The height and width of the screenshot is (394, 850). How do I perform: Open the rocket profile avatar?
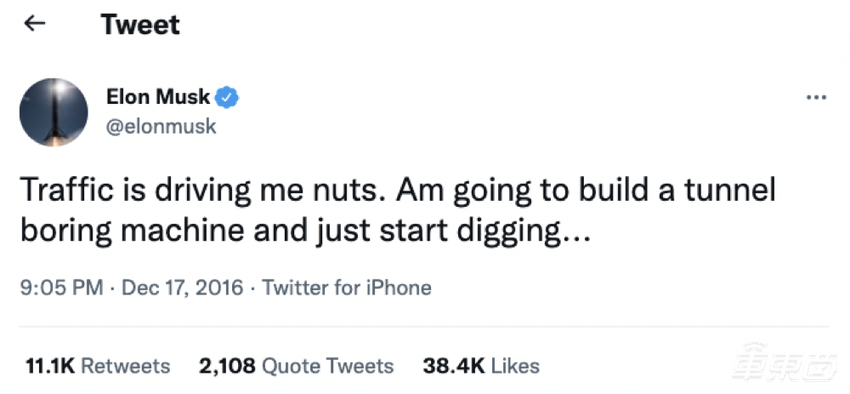[x=53, y=112]
